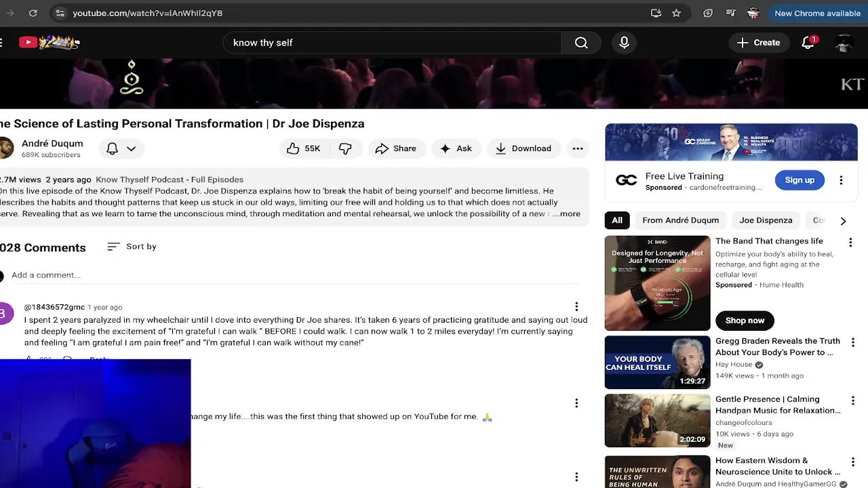Open options for Free Live Training ad

tap(841, 180)
